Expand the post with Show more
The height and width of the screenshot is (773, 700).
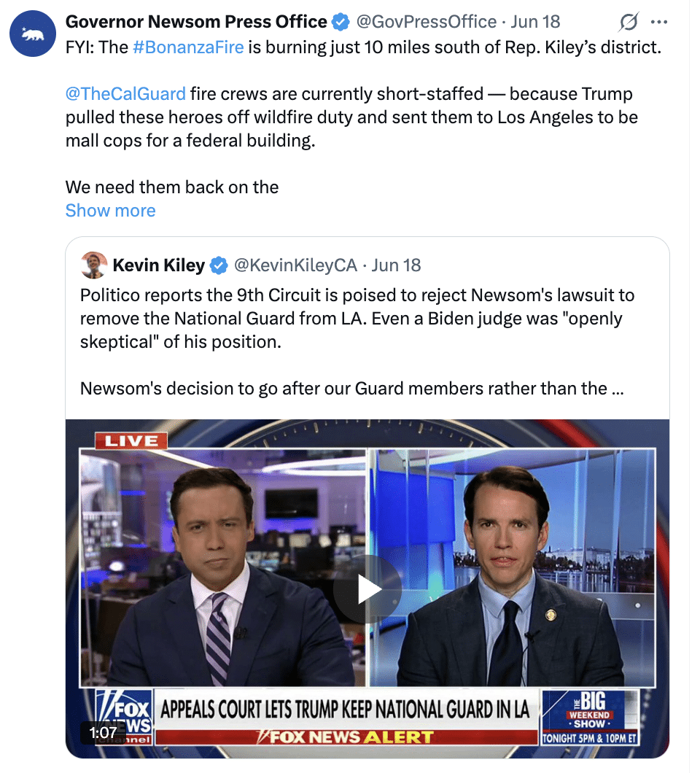pos(110,211)
